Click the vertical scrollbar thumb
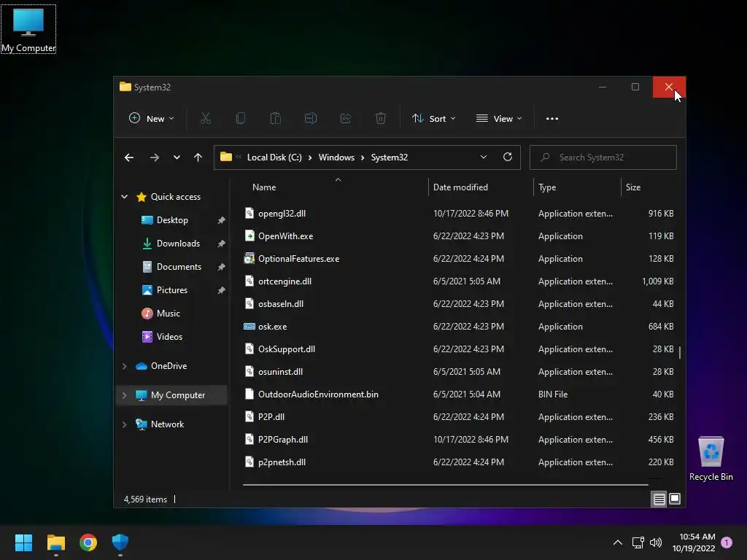The image size is (747, 560). (x=680, y=352)
